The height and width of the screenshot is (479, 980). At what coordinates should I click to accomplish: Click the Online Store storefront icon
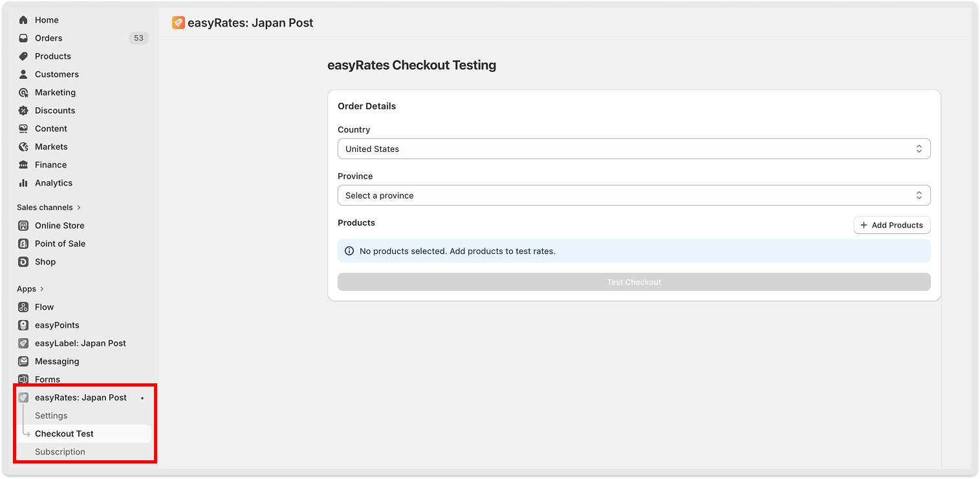[23, 226]
